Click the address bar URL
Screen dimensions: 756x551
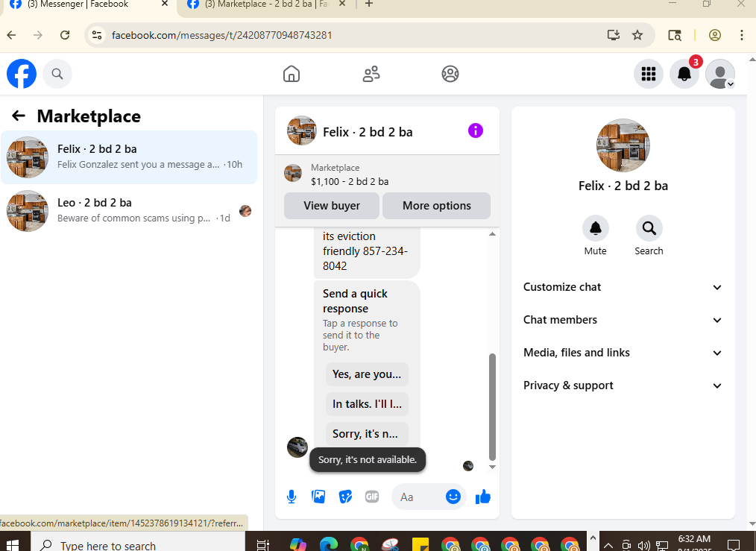[221, 35]
